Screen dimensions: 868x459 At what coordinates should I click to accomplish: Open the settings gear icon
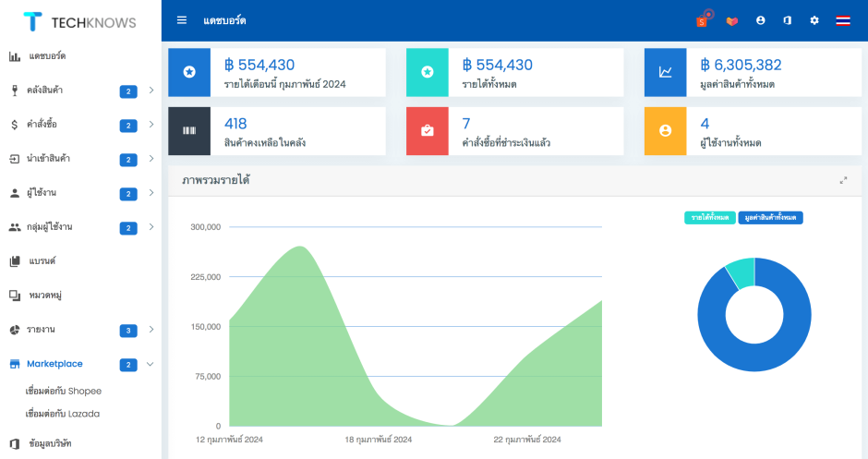(814, 20)
